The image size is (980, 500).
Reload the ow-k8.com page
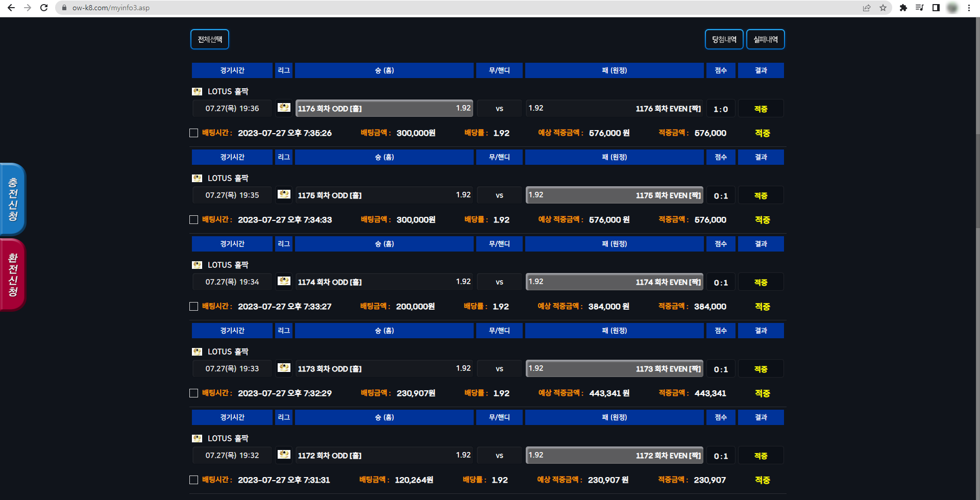point(44,8)
